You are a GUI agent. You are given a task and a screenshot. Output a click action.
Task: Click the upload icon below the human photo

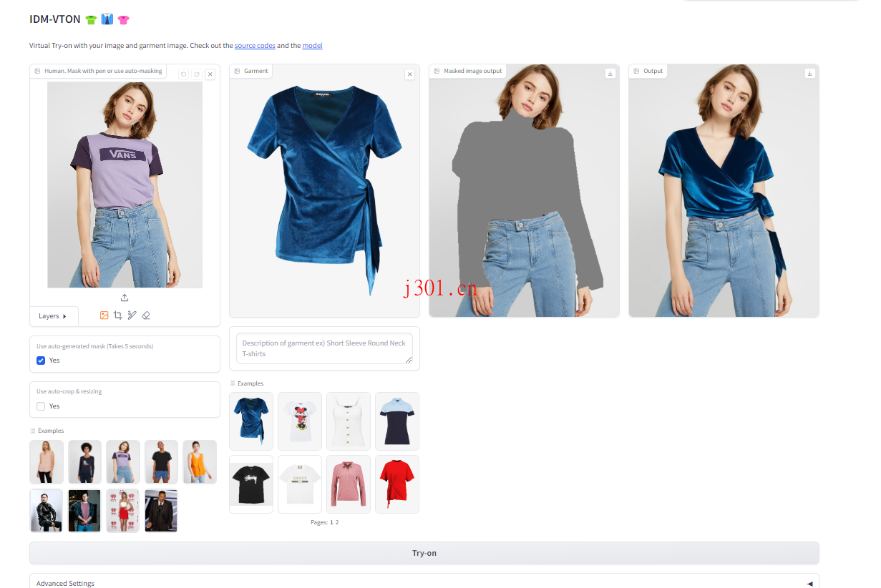point(125,298)
